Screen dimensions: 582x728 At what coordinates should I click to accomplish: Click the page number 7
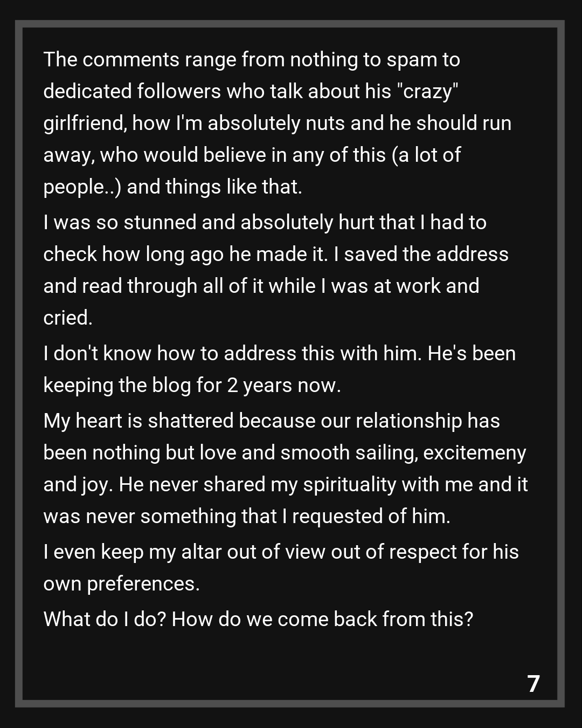tap(533, 684)
